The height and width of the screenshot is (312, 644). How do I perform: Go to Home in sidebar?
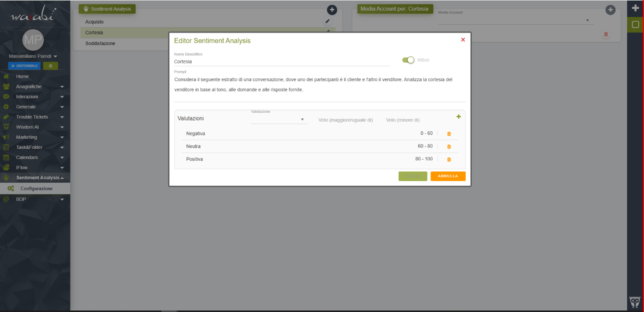[x=22, y=77]
